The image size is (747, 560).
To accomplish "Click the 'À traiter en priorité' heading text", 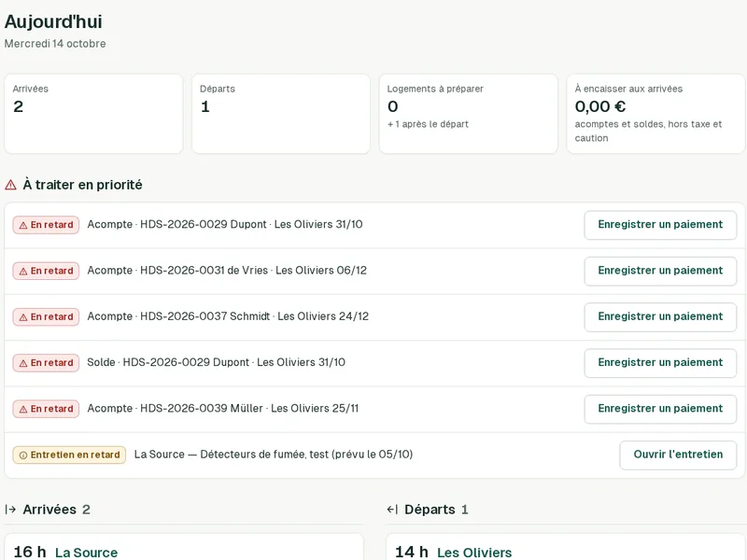I will click(82, 185).
